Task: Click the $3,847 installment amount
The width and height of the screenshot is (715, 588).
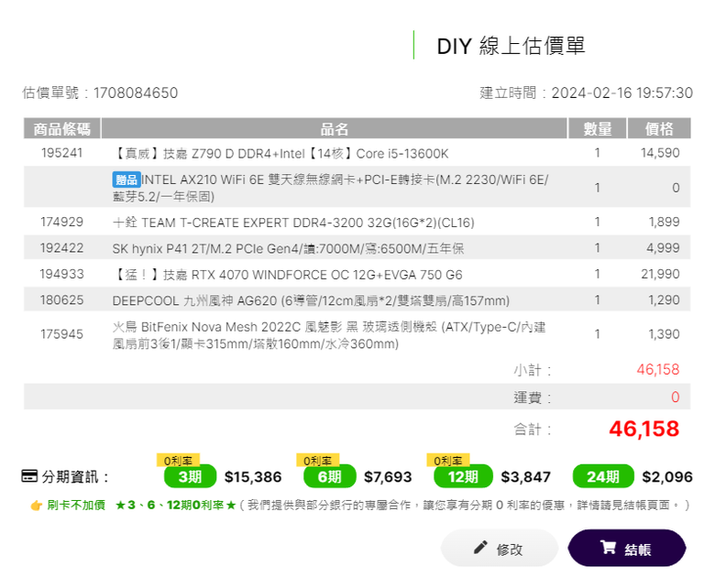Action: click(x=526, y=477)
